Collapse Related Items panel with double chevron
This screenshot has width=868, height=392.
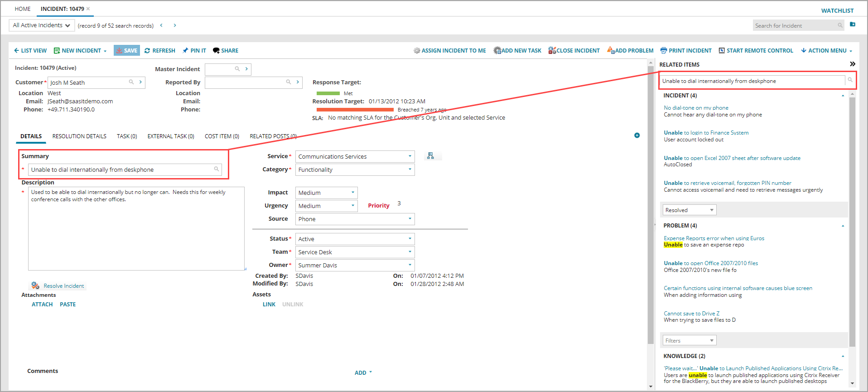(x=852, y=64)
